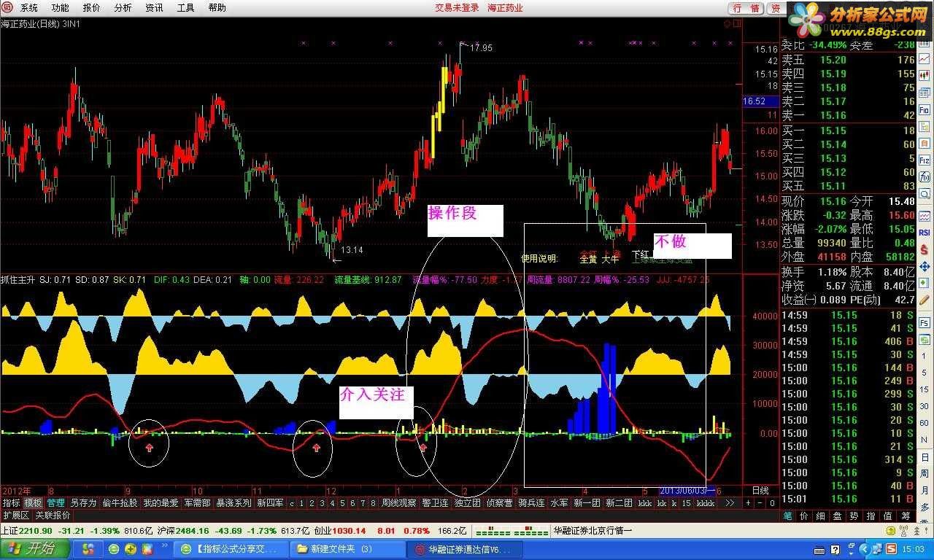Screen dimensions: 934x560
Task: Select the intraday line chart sidebar icon
Action: (x=925, y=59)
